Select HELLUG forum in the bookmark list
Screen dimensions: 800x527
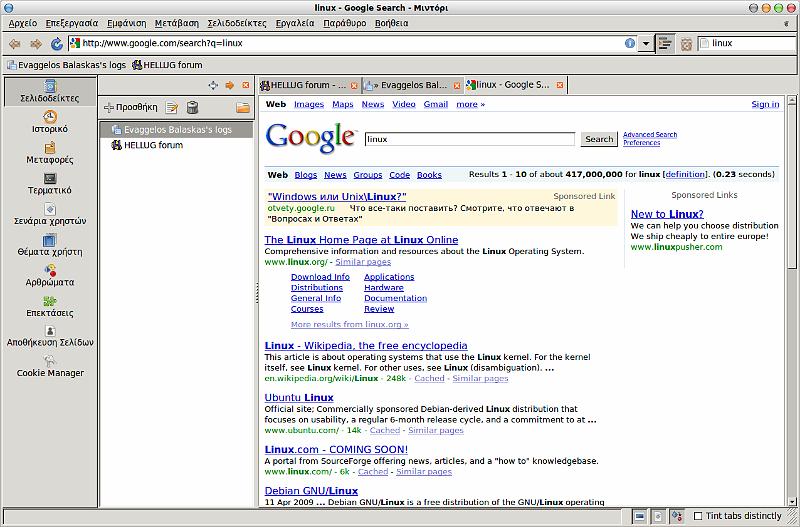pos(176,145)
